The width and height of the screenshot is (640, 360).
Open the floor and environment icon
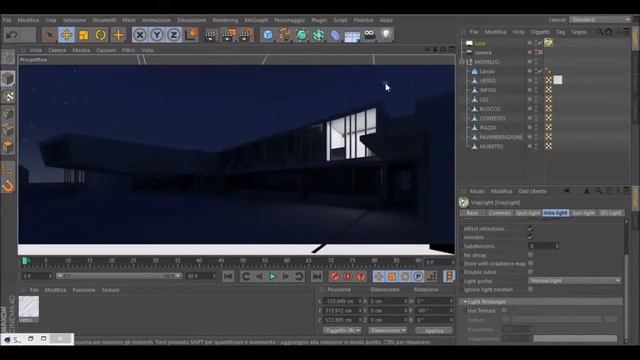click(x=352, y=36)
